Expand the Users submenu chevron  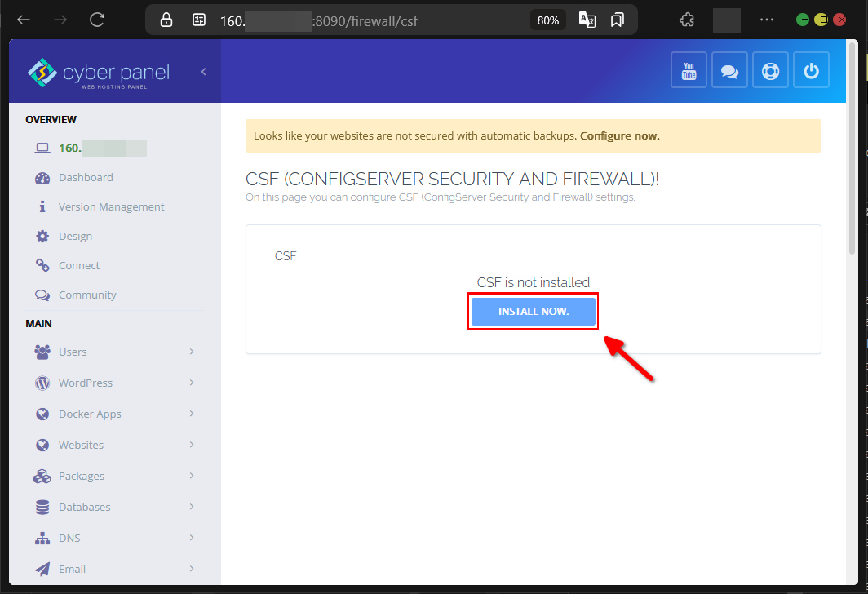pyautogui.click(x=192, y=352)
